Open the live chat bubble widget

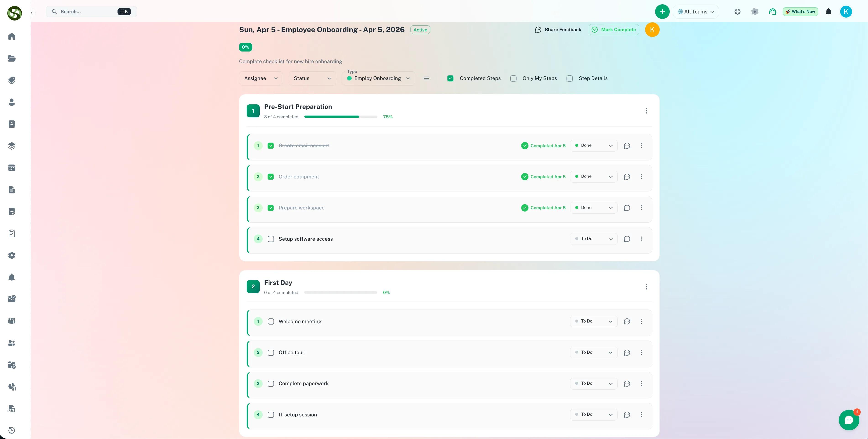tap(848, 420)
